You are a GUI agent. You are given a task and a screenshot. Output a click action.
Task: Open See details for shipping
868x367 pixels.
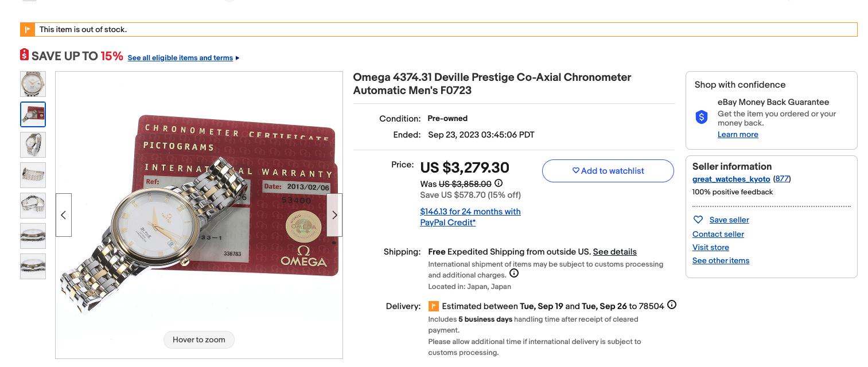click(614, 252)
